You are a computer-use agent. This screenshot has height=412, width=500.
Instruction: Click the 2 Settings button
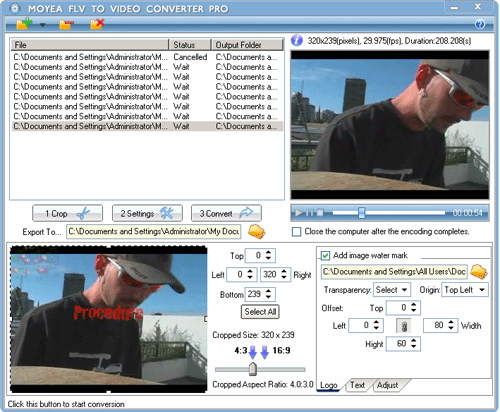pyautogui.click(x=147, y=213)
